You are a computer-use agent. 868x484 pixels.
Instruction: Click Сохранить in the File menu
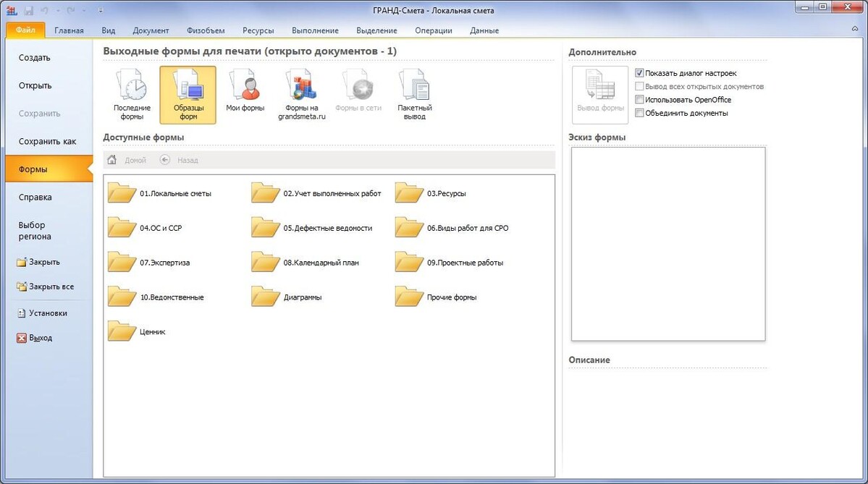pyautogui.click(x=49, y=114)
